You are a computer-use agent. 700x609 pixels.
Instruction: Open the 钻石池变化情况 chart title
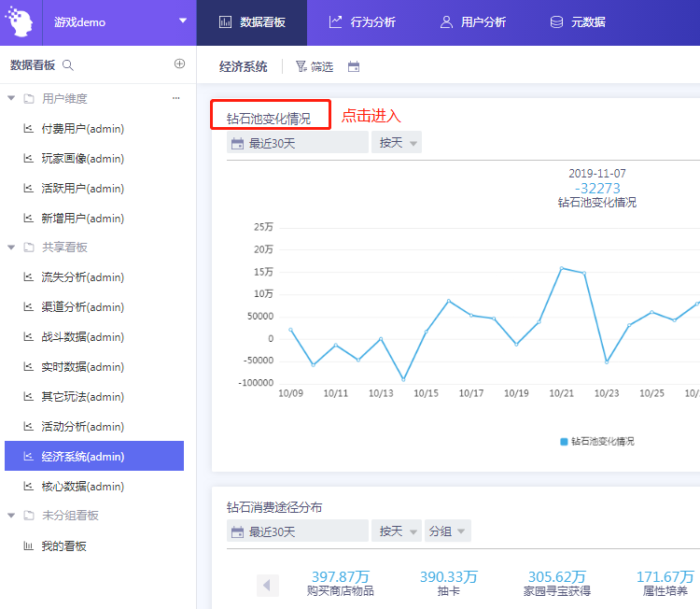click(x=269, y=119)
